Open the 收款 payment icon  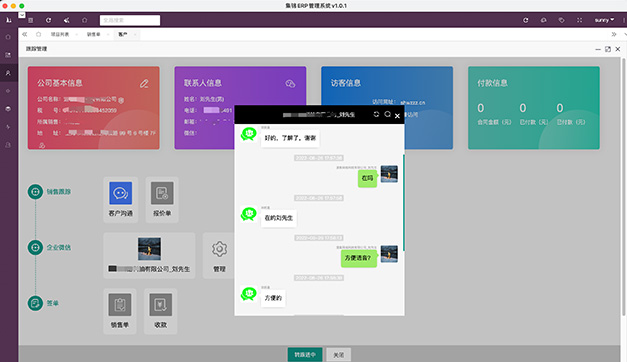(160, 305)
